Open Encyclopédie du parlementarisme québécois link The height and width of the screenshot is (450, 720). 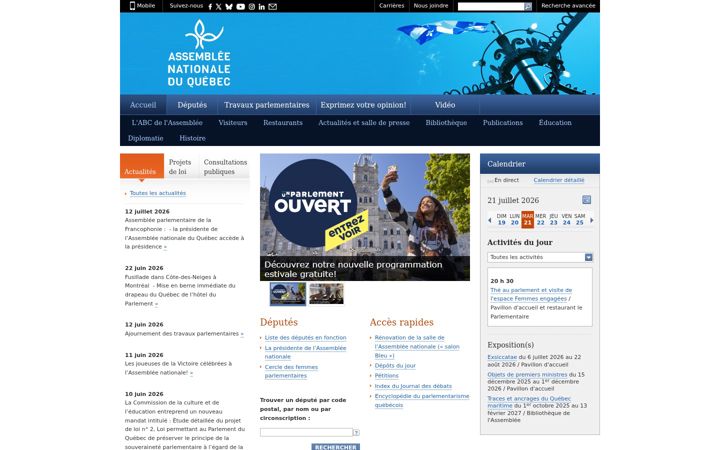(422, 400)
